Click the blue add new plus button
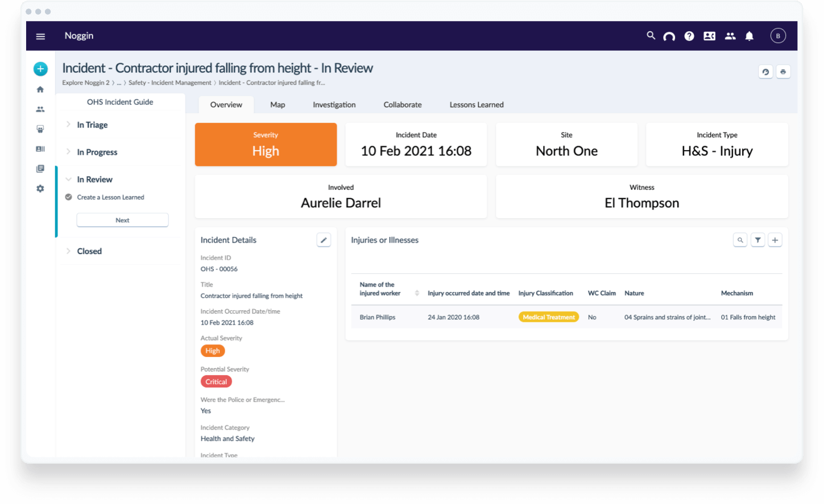 pyautogui.click(x=40, y=69)
